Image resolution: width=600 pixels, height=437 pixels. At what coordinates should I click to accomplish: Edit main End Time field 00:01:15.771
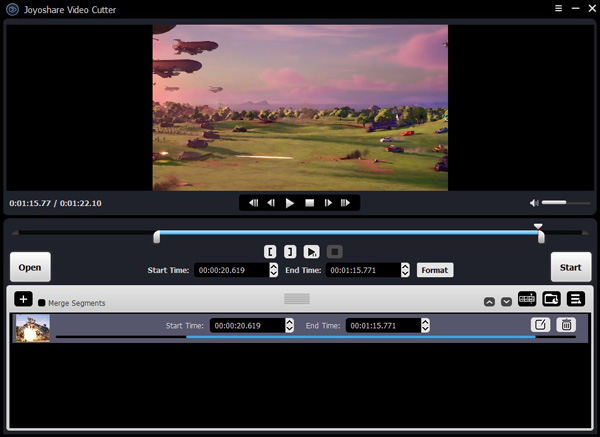coord(363,270)
